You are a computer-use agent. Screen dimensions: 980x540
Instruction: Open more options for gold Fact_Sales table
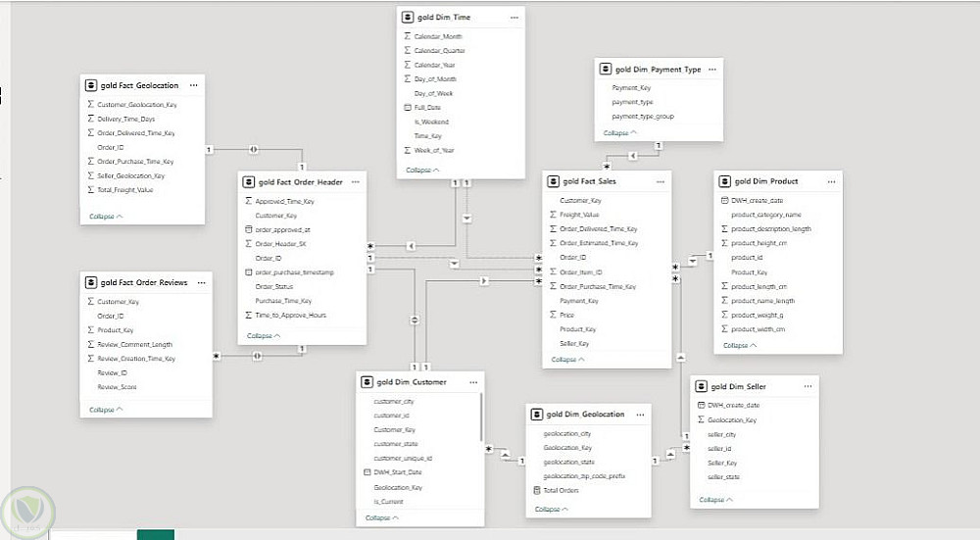(x=660, y=181)
